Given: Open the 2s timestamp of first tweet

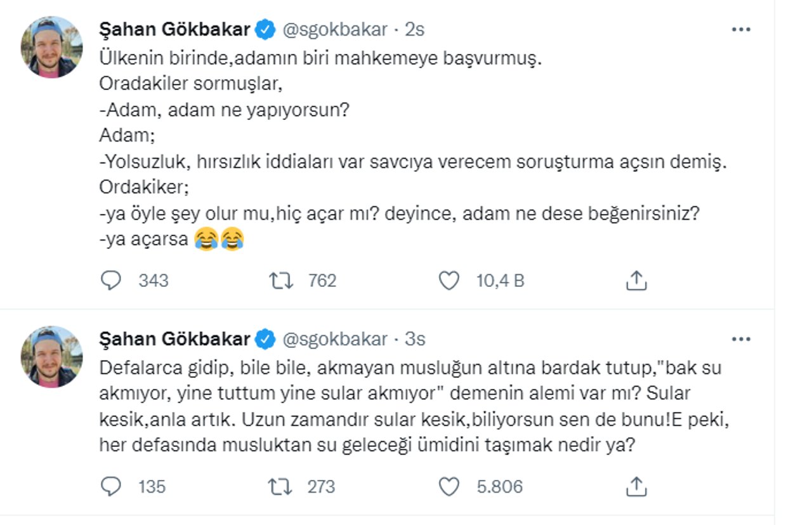Looking at the screenshot, I should click(416, 29).
